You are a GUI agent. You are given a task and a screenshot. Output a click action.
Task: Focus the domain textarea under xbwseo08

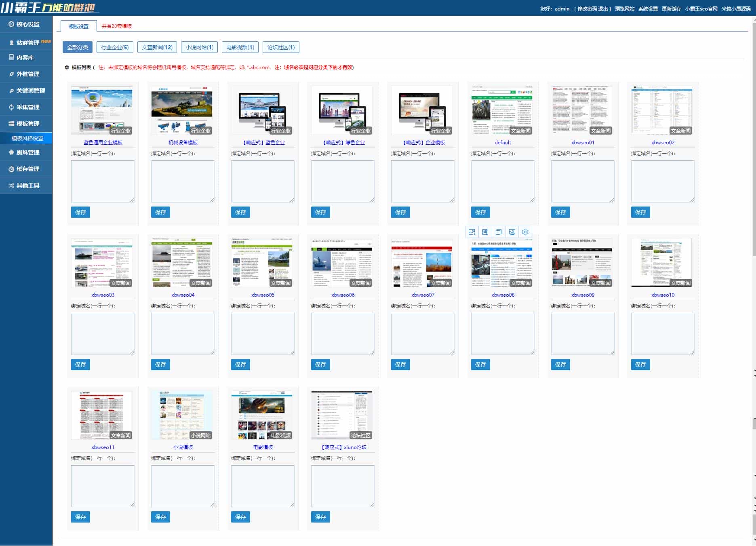point(503,334)
